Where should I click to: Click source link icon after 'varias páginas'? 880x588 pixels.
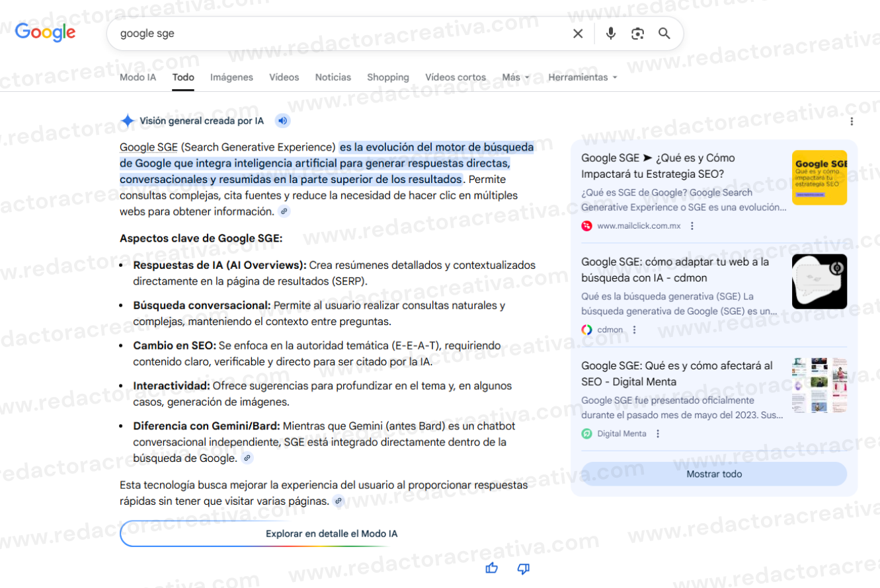click(x=339, y=501)
